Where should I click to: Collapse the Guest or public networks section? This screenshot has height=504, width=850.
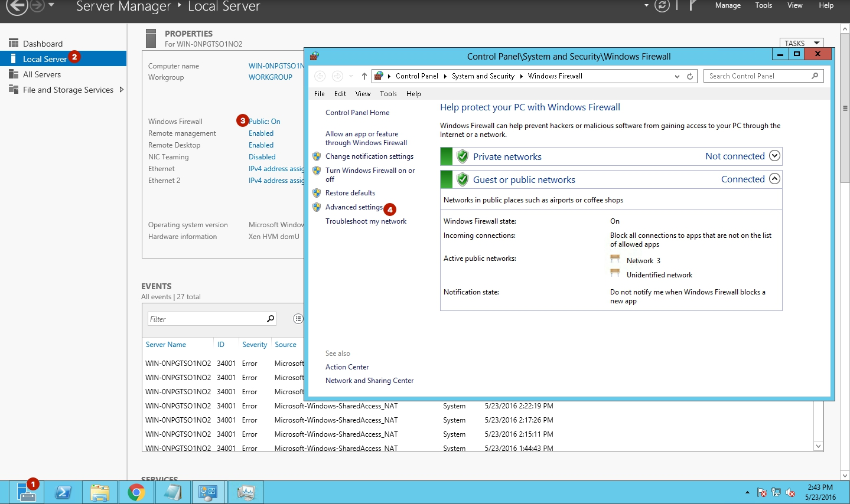pyautogui.click(x=774, y=179)
